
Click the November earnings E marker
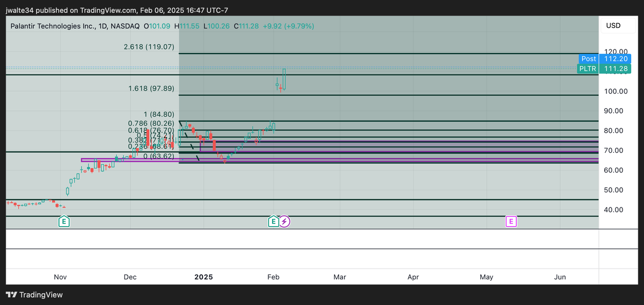click(64, 221)
